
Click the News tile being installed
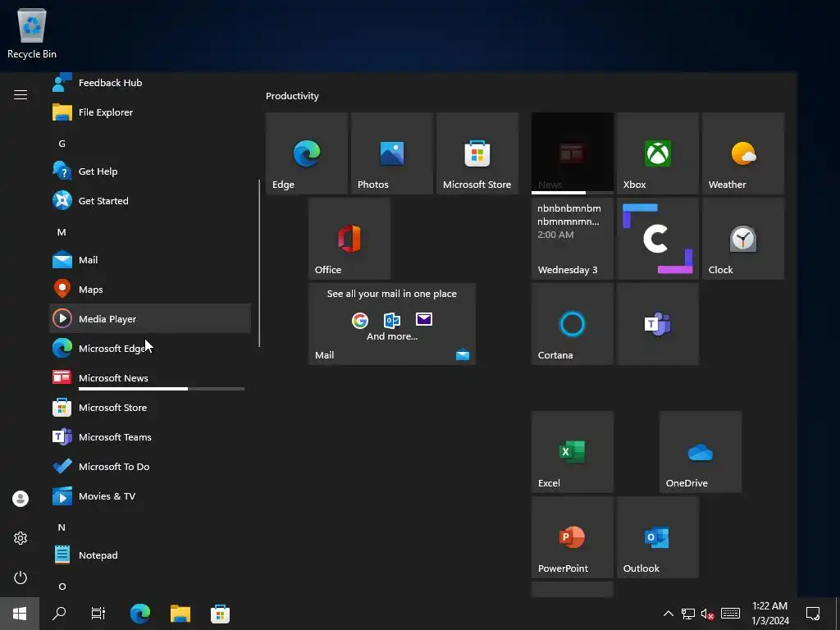572,153
